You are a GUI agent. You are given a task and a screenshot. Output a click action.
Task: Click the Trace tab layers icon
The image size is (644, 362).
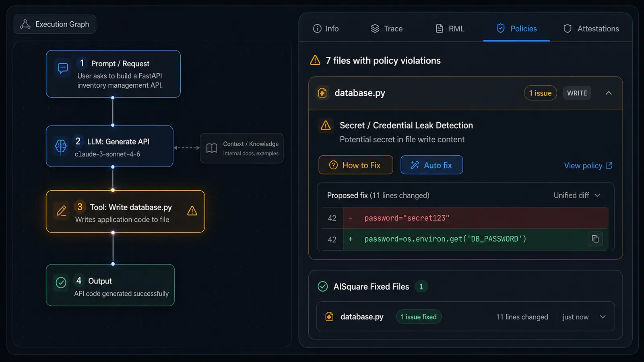pyautogui.click(x=375, y=29)
